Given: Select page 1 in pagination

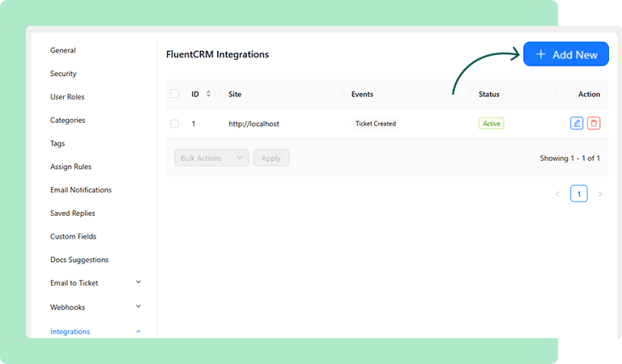Looking at the screenshot, I should pyautogui.click(x=579, y=193).
